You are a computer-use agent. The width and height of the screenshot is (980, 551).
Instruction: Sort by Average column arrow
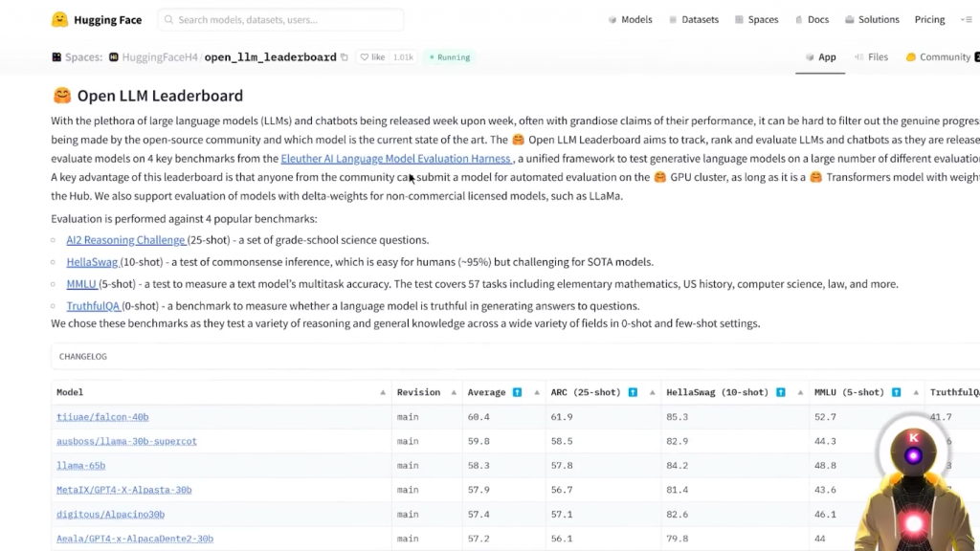(x=538, y=392)
